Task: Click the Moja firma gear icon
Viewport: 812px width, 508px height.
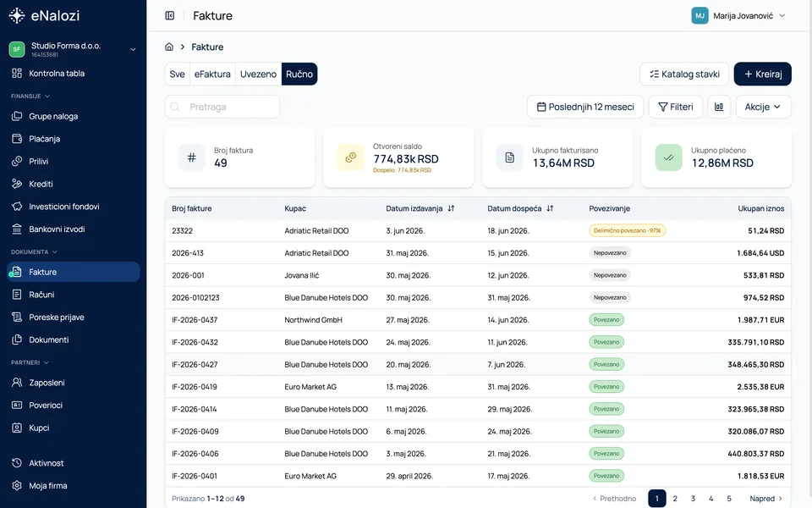Action: 17,486
